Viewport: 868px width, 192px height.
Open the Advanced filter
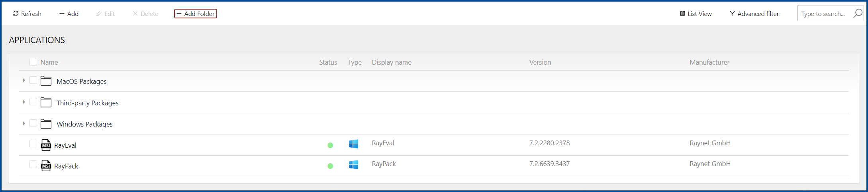point(754,14)
